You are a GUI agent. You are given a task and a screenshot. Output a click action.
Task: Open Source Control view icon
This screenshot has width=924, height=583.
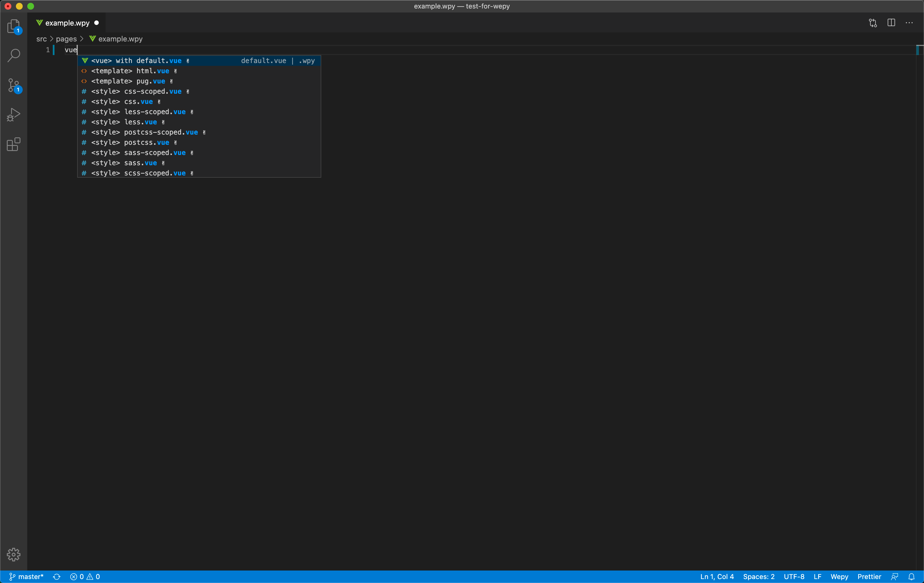tap(13, 85)
